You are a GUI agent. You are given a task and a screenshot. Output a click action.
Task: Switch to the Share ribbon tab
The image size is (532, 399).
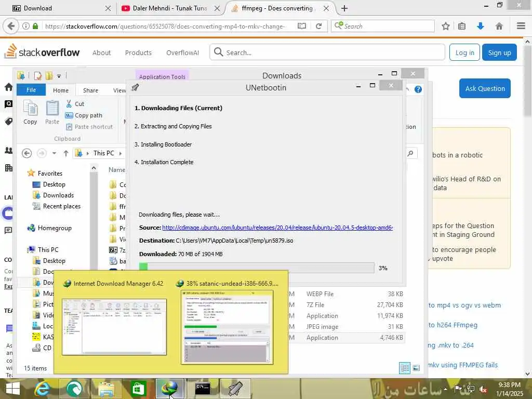(90, 90)
